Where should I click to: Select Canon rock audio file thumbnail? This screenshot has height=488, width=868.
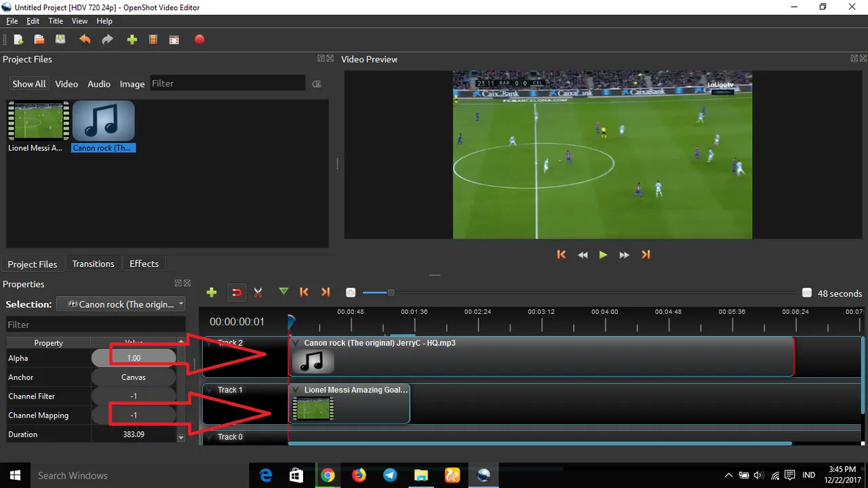104,122
